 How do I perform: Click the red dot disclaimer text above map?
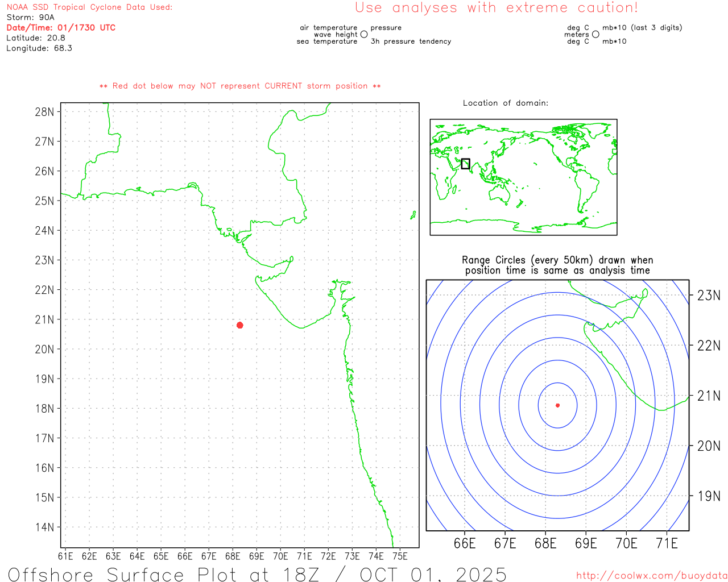pos(240,86)
